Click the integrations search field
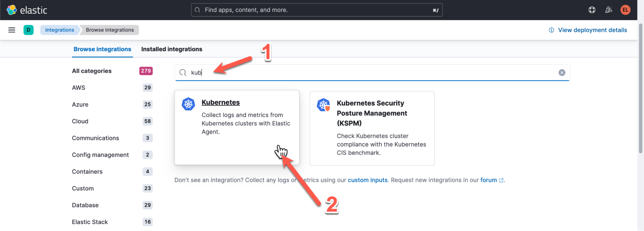This screenshot has height=231, width=644. click(370, 72)
